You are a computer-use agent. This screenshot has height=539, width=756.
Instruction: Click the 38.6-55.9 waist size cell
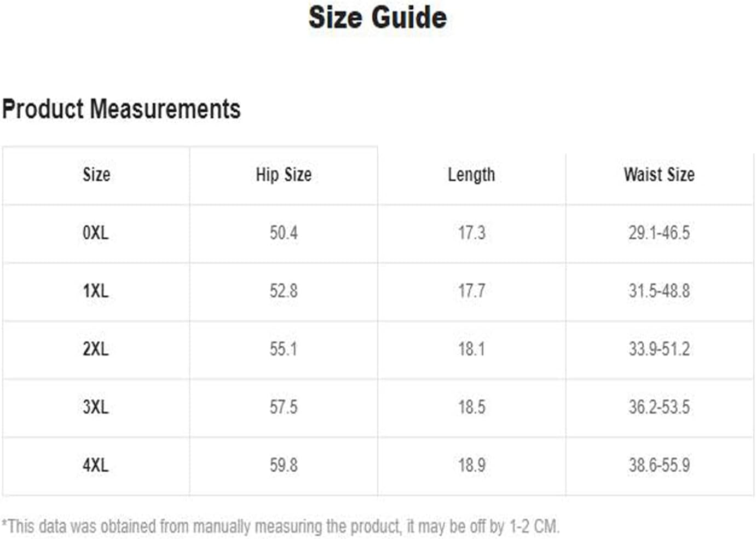pyautogui.click(x=659, y=465)
